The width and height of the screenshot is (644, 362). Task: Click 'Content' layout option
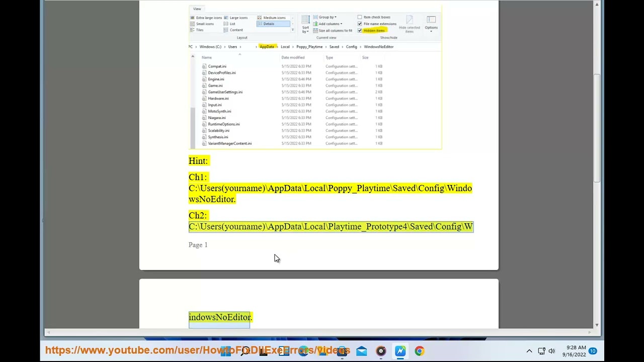(x=233, y=30)
